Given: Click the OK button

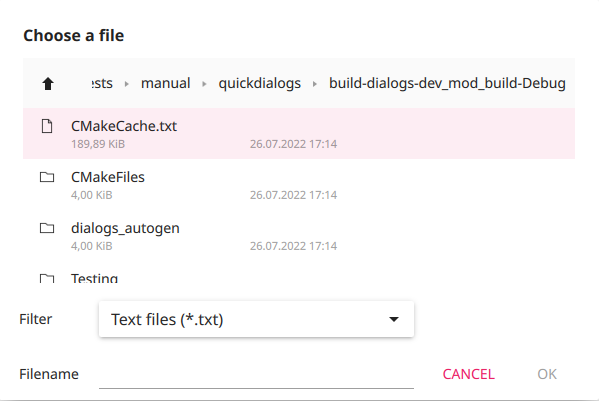Looking at the screenshot, I should (547, 374).
